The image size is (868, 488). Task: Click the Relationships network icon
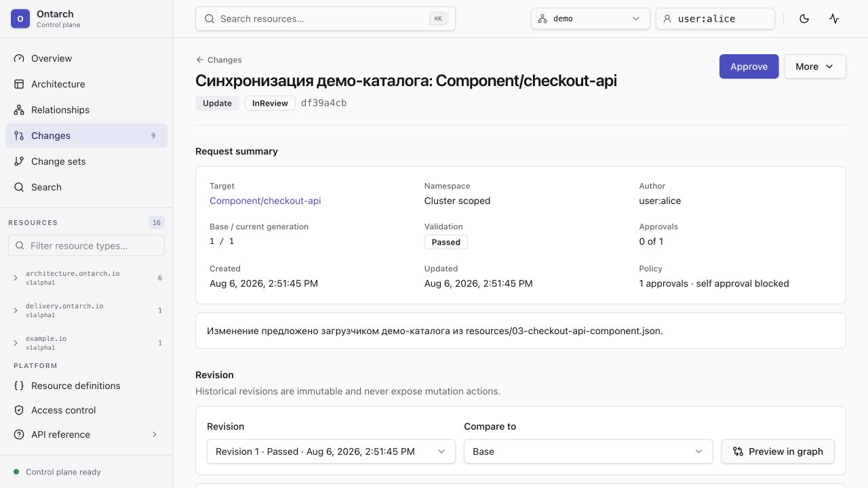(x=19, y=110)
